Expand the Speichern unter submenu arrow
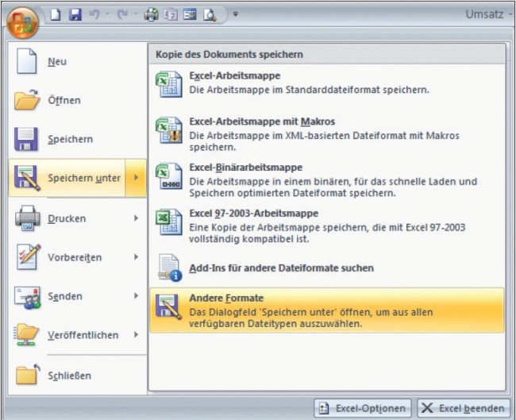Viewport: 516px width, 420px height. point(136,178)
